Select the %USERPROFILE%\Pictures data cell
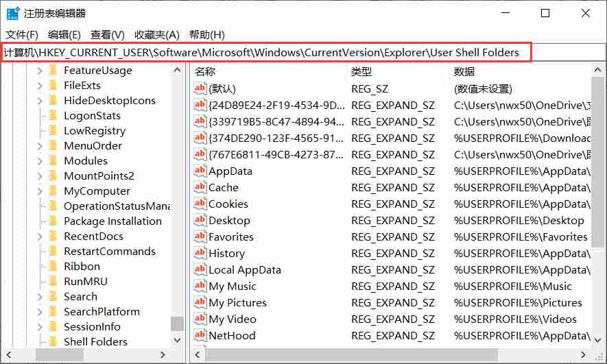This screenshot has width=607, height=364. [518, 302]
